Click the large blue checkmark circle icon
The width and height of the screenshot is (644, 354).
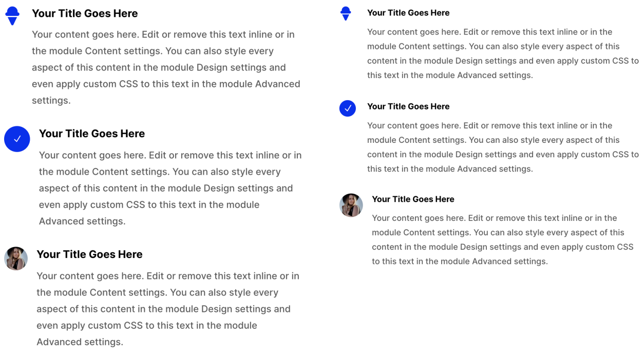pyautogui.click(x=17, y=139)
